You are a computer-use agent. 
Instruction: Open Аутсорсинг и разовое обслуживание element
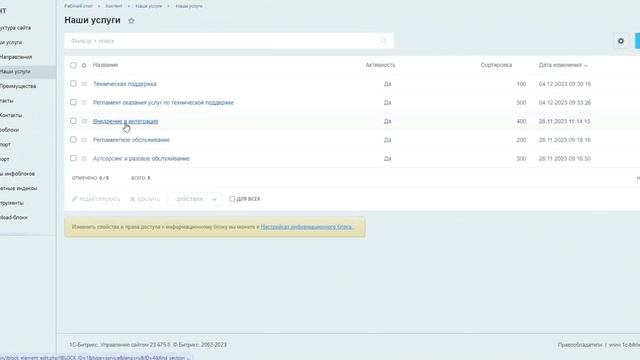coord(141,158)
